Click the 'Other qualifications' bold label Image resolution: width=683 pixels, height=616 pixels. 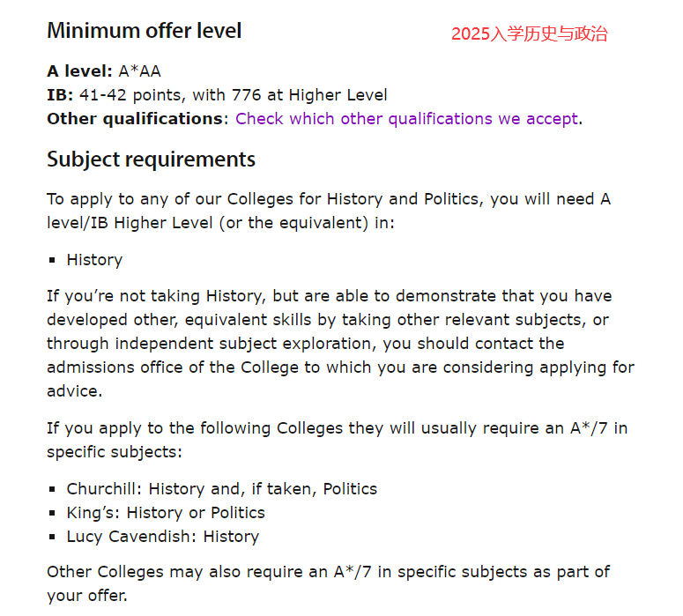tap(135, 119)
